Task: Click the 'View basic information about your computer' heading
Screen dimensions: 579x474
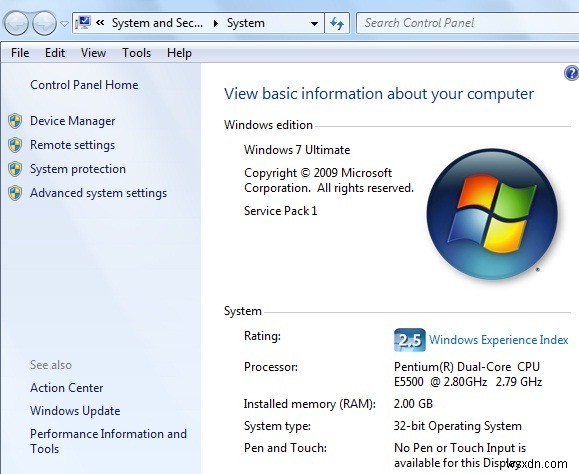Action: pos(379,94)
